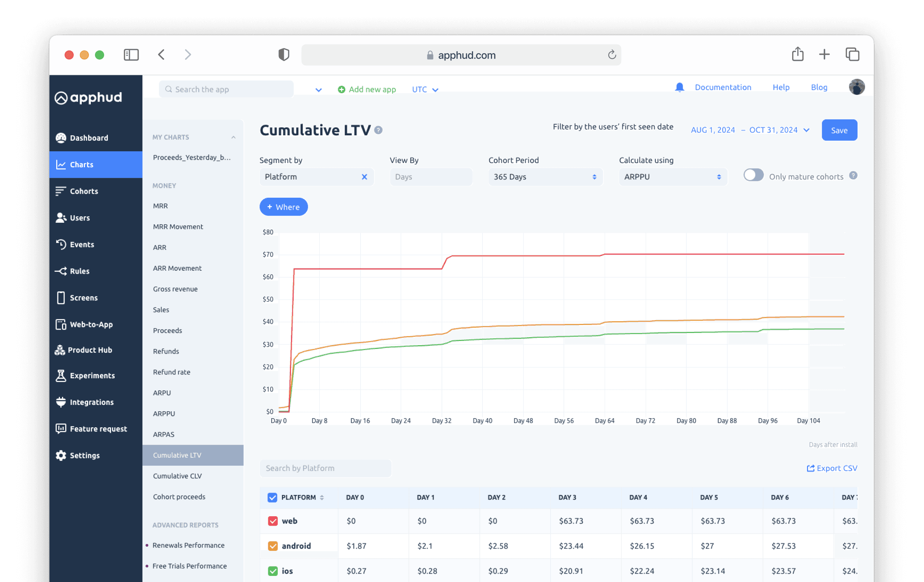Screen dimensions: 924x582
Task: Click the Settings gear in sidebar
Action: pyautogui.click(x=61, y=455)
